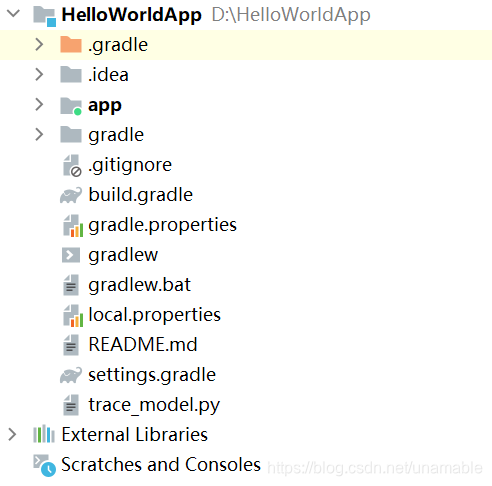Click the Scratches and Consoles icon
This screenshot has width=492, height=486.
coord(44,465)
